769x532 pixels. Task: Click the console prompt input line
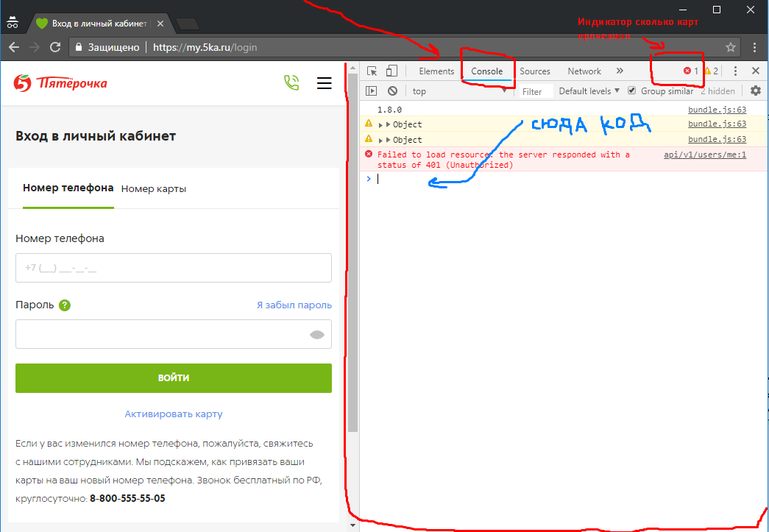click(564, 179)
